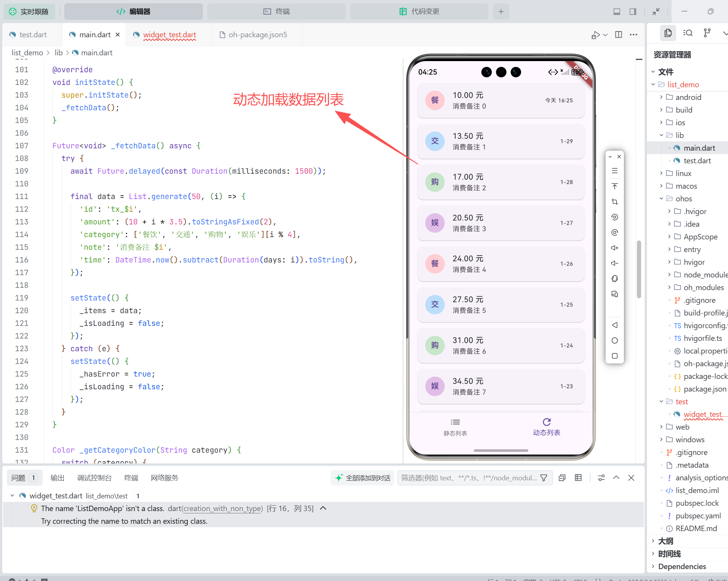Switch to the 代码变更 code changes tab

click(x=419, y=12)
